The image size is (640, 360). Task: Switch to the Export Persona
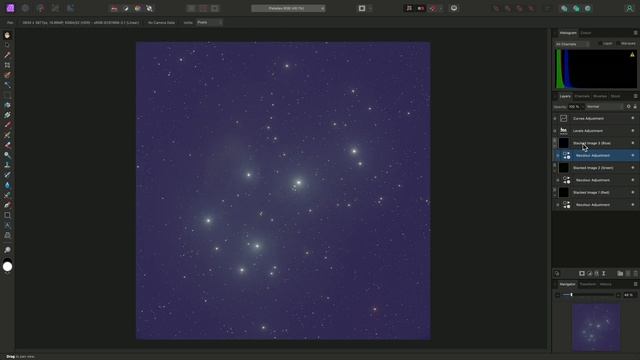[x=70, y=8]
